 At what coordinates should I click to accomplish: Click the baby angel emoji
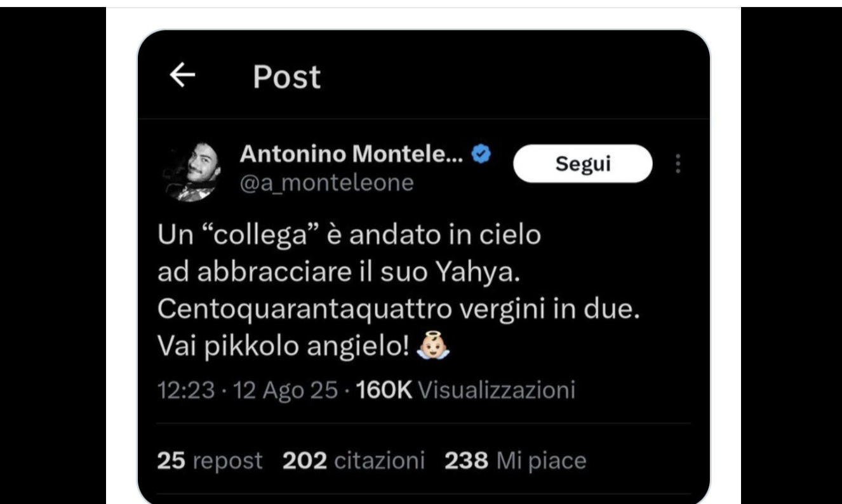click(x=434, y=347)
